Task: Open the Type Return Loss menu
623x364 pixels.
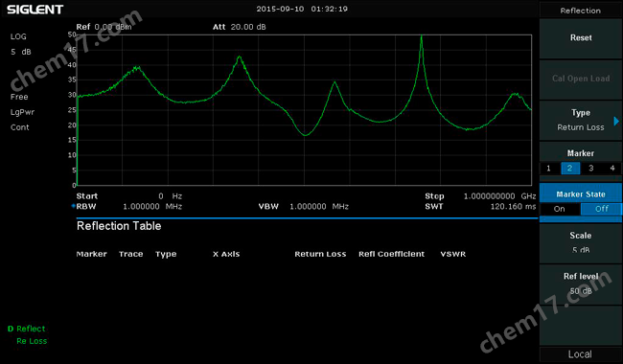Action: (x=581, y=121)
